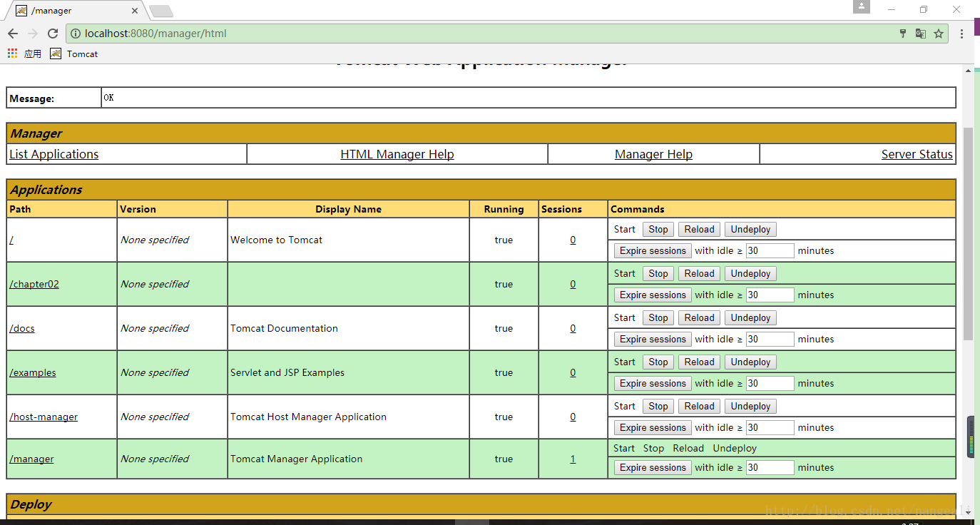This screenshot has height=525, width=980.
Task: Bookmark this page with the star icon
Action: (x=939, y=34)
